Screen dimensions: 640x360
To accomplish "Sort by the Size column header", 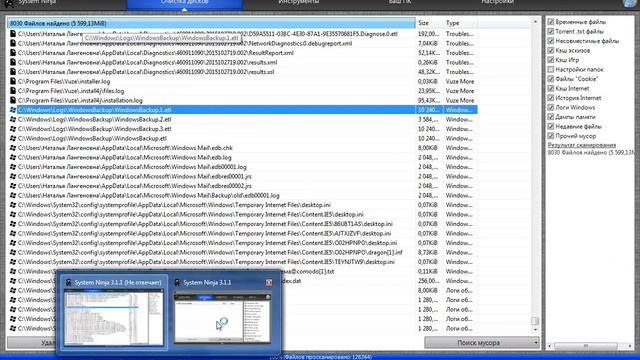I will click(429, 23).
